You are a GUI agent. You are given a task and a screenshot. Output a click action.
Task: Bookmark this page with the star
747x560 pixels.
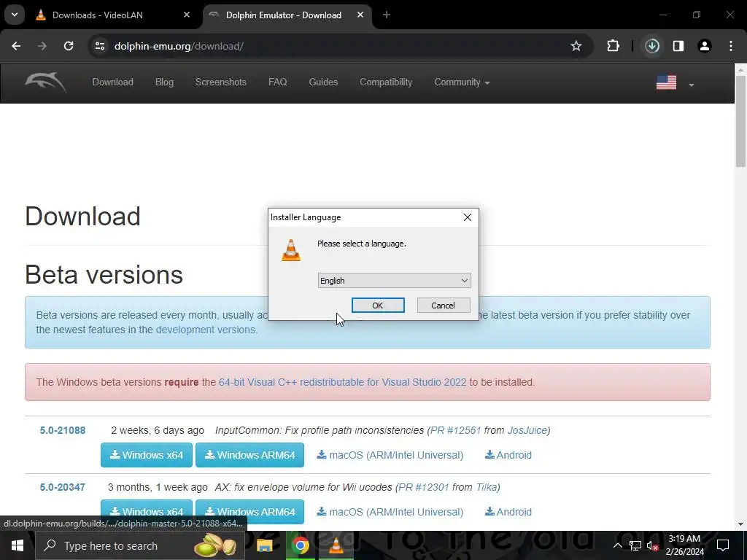[576, 46]
